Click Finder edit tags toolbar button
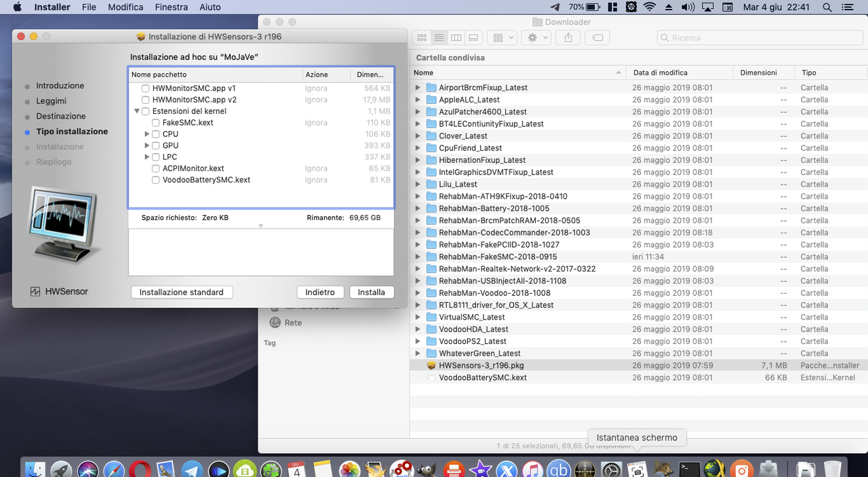Screen dimensions: 868x477 click(597, 38)
